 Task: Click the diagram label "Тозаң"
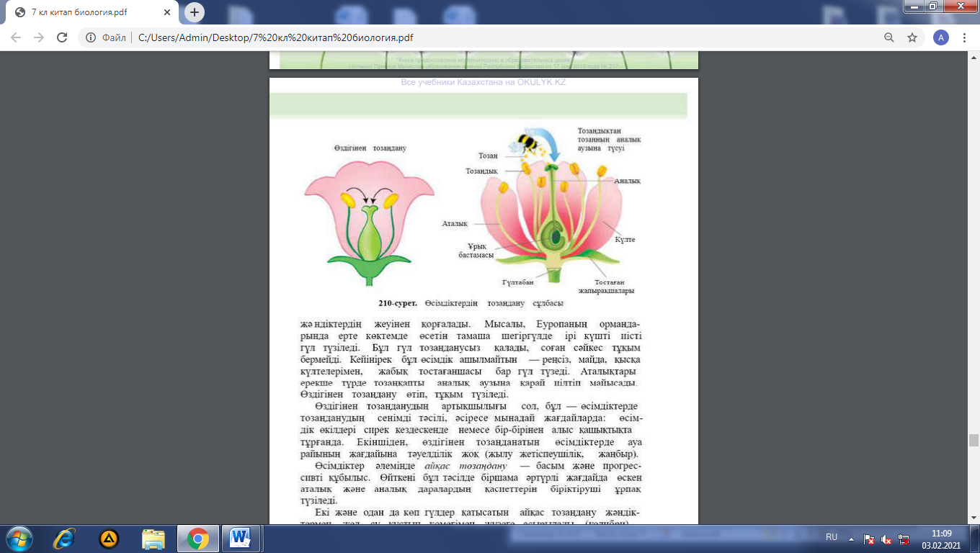tap(488, 156)
